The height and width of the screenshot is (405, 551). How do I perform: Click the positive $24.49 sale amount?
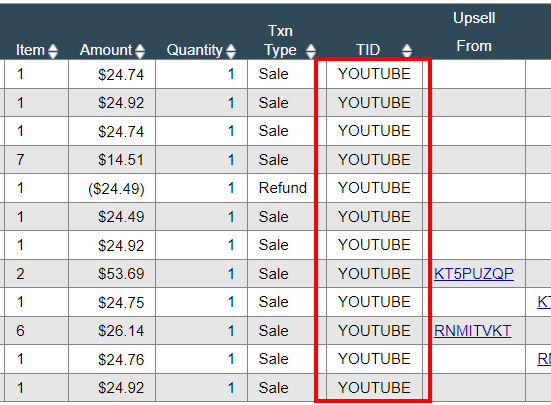click(x=121, y=217)
